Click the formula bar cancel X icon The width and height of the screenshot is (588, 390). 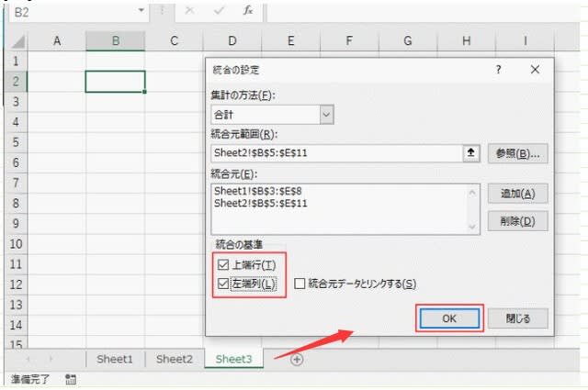188,10
